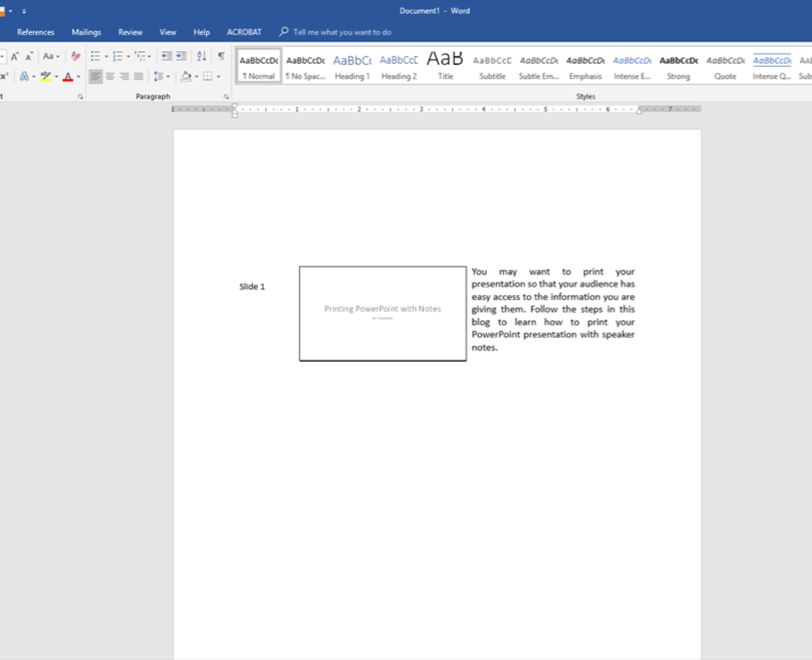Launch the Paragraph settings dialog
The height and width of the screenshot is (660, 812).
226,96
